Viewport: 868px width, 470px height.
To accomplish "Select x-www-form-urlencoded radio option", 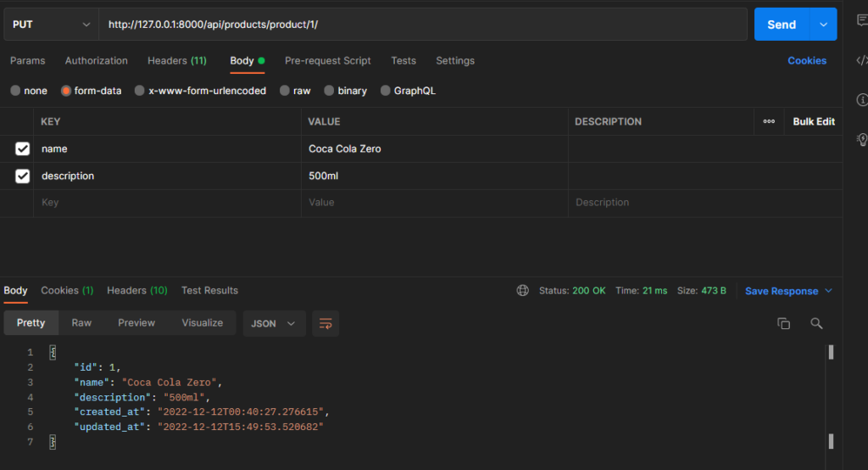I will coord(140,91).
